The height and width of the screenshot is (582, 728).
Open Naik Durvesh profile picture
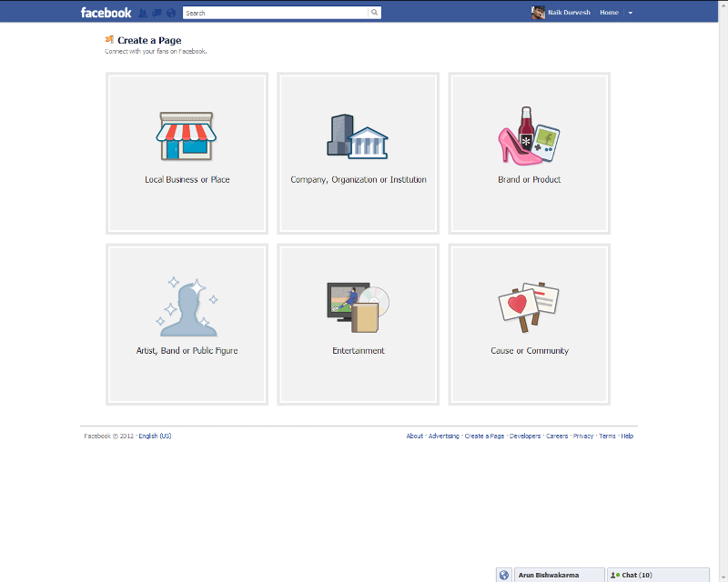tap(538, 13)
